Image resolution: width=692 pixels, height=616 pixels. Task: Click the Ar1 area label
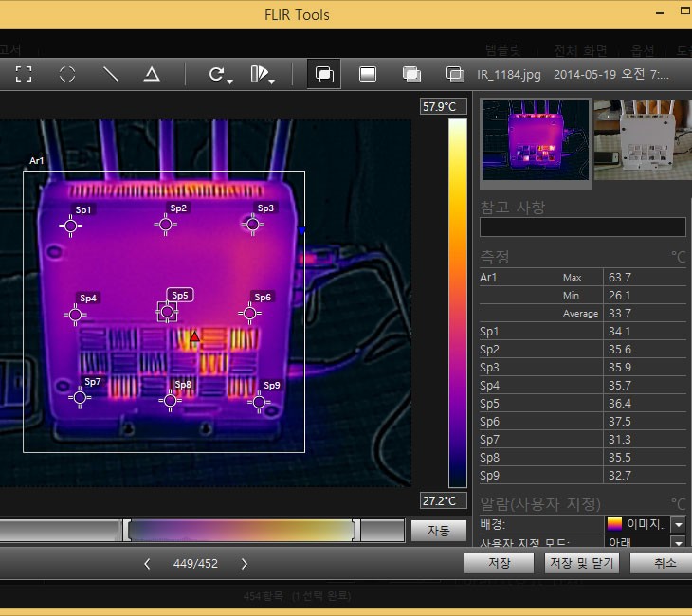(37, 160)
